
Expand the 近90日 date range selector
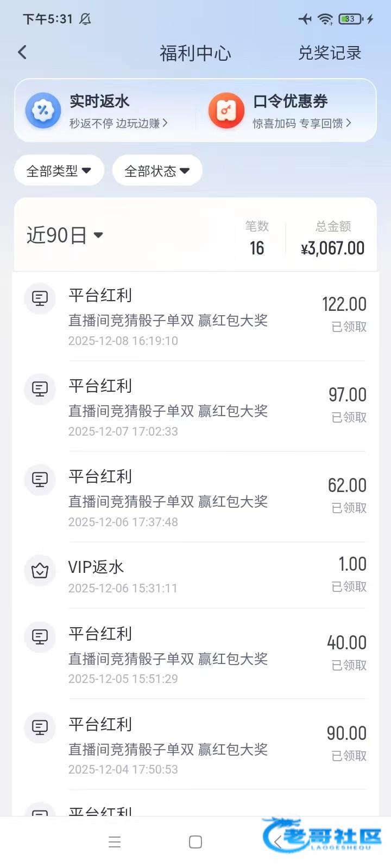(65, 235)
